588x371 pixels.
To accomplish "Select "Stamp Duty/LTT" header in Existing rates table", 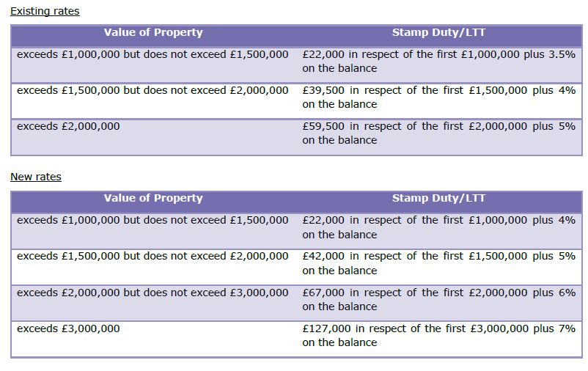I will tap(438, 32).
